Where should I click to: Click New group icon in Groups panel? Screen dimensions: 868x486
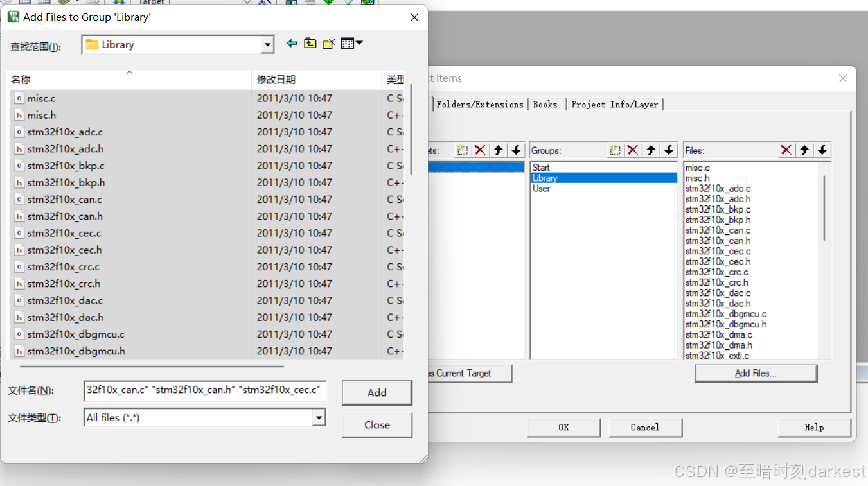[615, 150]
